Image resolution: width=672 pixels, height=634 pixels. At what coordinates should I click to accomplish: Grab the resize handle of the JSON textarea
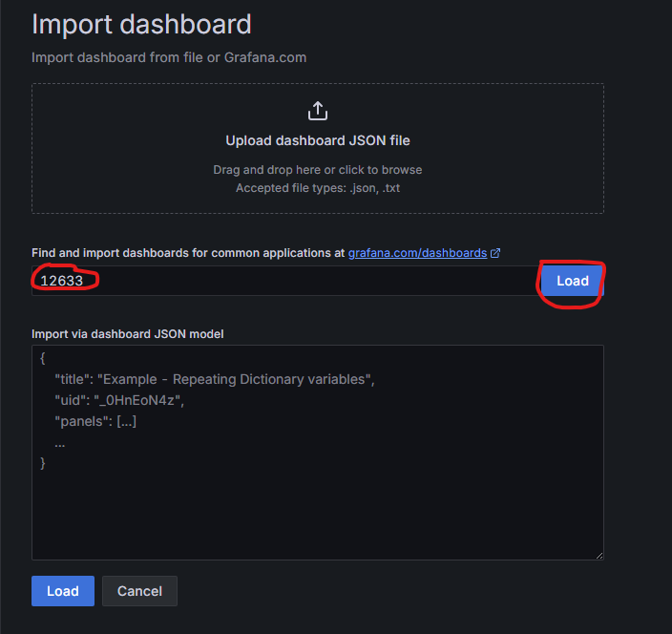(598, 554)
